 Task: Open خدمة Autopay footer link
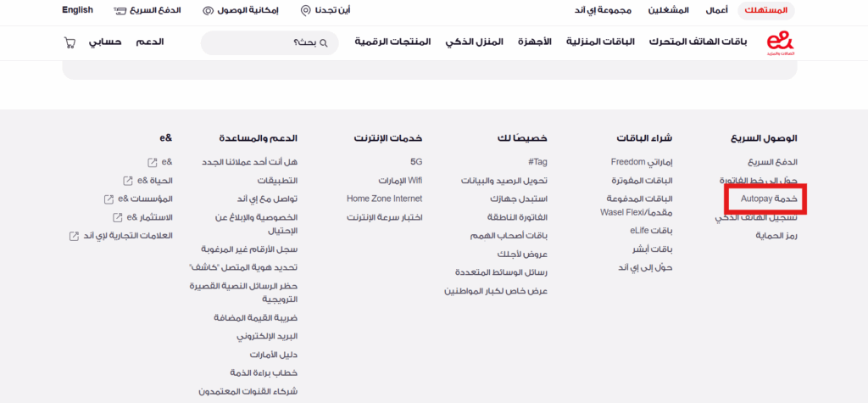click(x=769, y=199)
